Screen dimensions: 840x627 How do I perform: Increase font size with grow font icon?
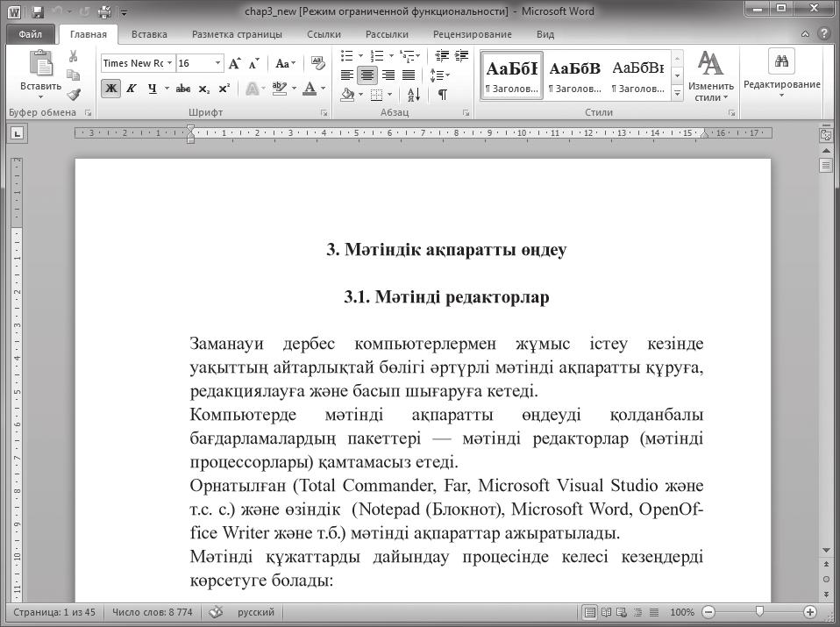pos(235,64)
